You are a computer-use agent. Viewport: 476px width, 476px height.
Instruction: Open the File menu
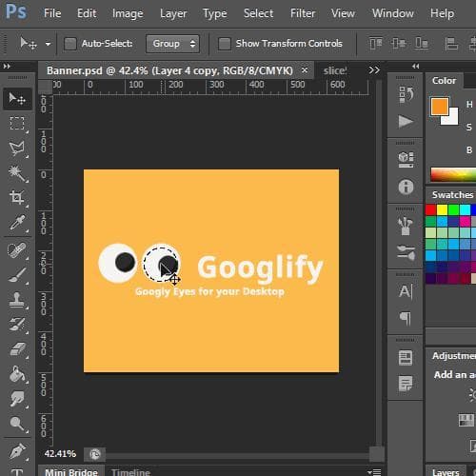coord(52,13)
